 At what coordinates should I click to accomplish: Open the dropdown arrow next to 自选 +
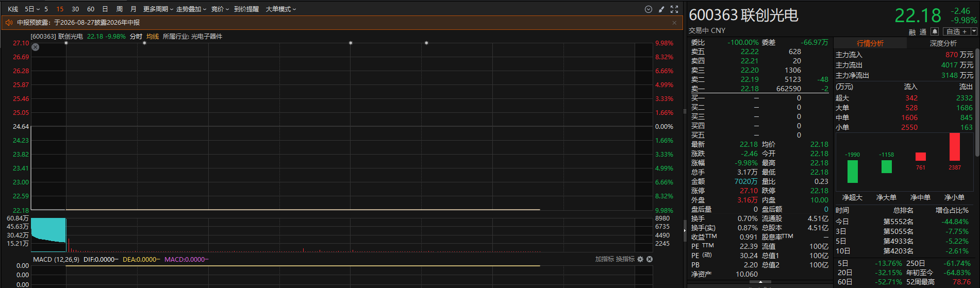tap(974, 31)
